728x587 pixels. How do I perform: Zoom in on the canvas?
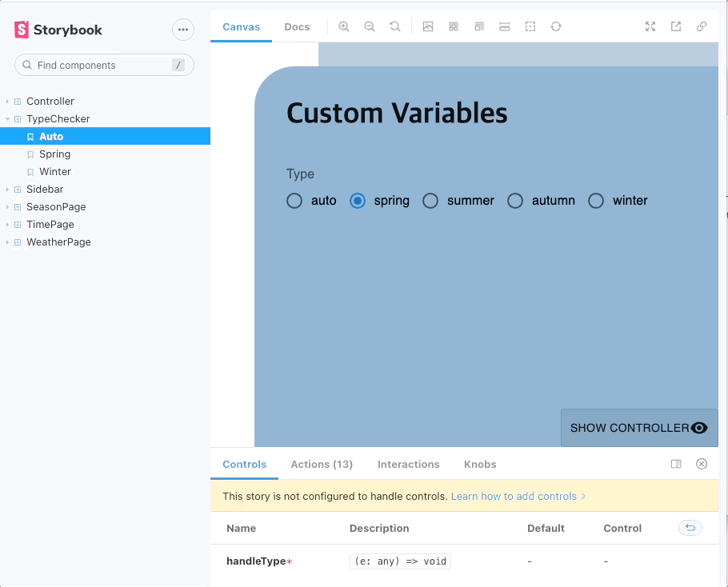click(x=343, y=26)
